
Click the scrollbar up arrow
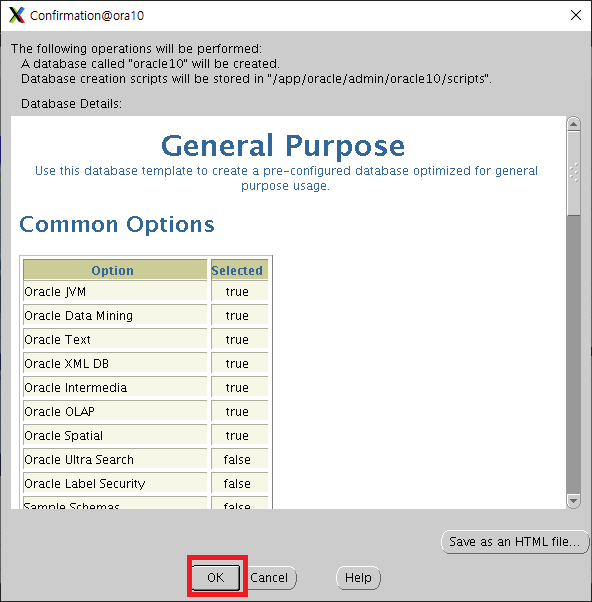pyautogui.click(x=574, y=124)
